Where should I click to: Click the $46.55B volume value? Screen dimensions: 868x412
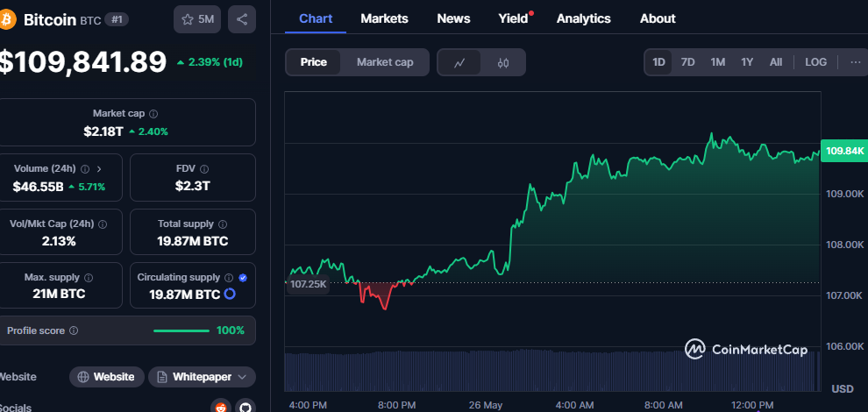39,187
